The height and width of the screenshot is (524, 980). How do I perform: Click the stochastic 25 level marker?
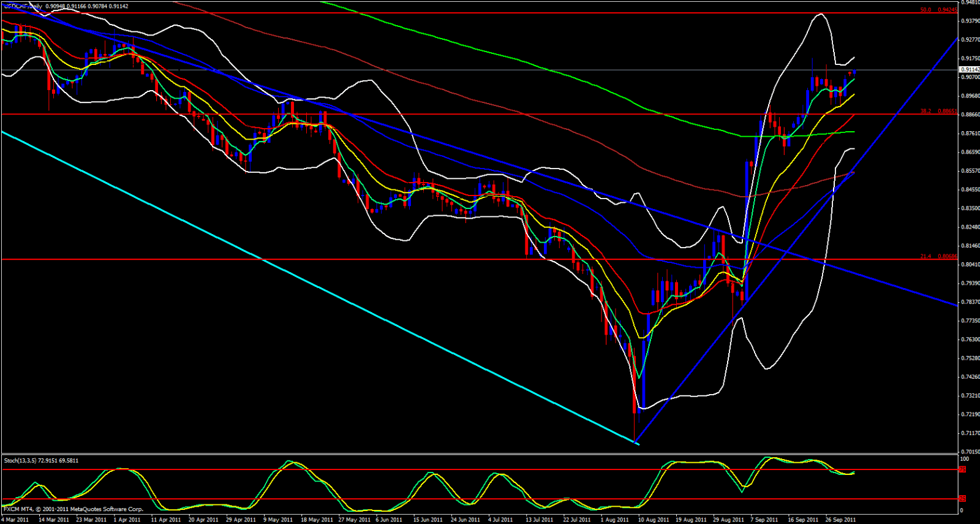coord(962,499)
